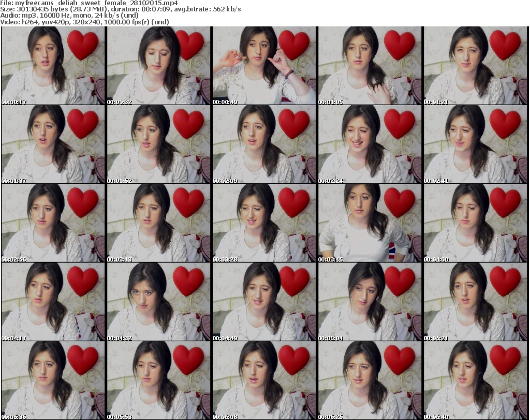This screenshot has width=530, height=420.
Task: Select the last thumbnail, stamped 00:06:40
Action: [x=476, y=381]
